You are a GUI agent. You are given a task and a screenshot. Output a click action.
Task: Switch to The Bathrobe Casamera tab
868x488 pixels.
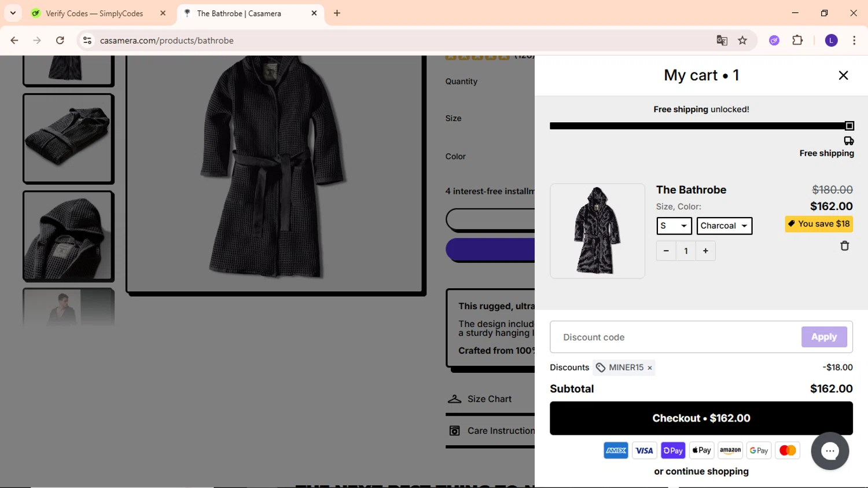[x=239, y=13]
